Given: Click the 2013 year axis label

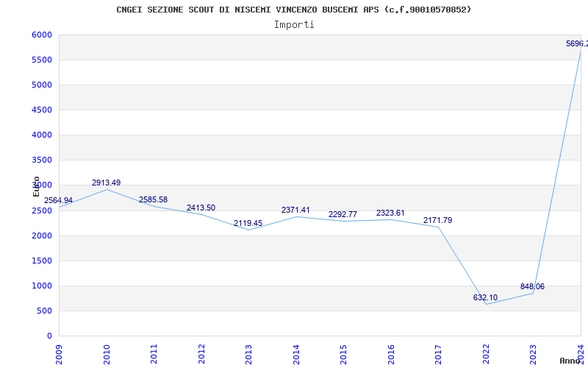Looking at the screenshot, I should [248, 354].
